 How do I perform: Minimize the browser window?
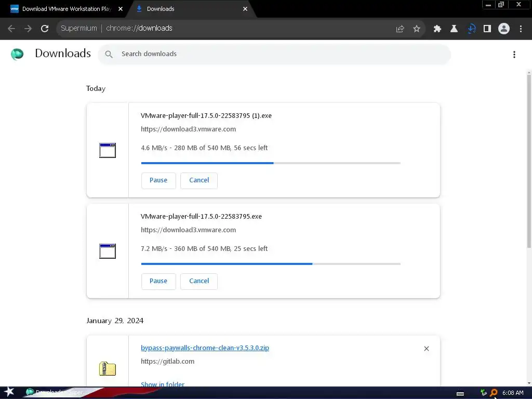[488, 5]
